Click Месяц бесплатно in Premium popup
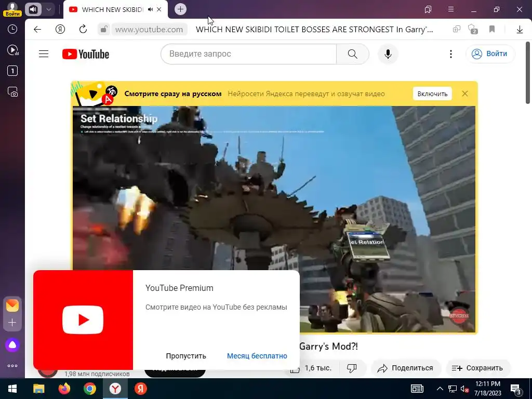532x399 pixels. (257, 356)
